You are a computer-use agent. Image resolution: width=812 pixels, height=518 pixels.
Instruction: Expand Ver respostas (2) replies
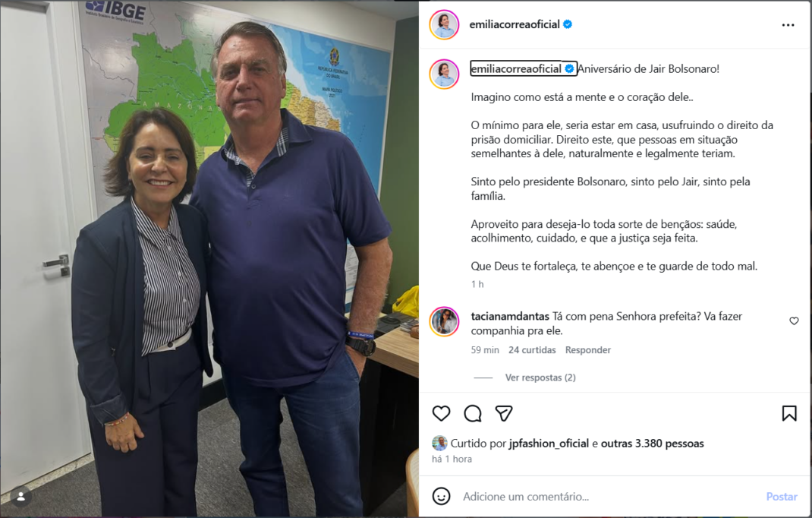point(540,377)
